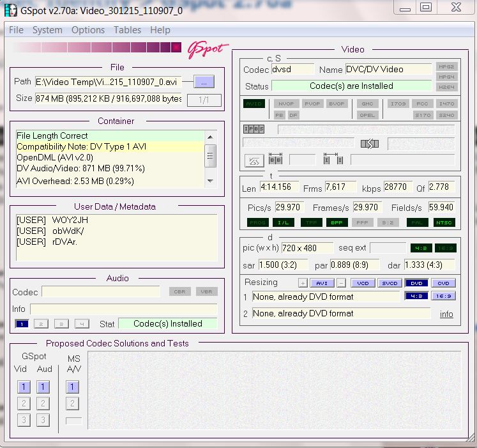
Task: Choose 16:9 resizing aspect ratio
Action: 443,296
